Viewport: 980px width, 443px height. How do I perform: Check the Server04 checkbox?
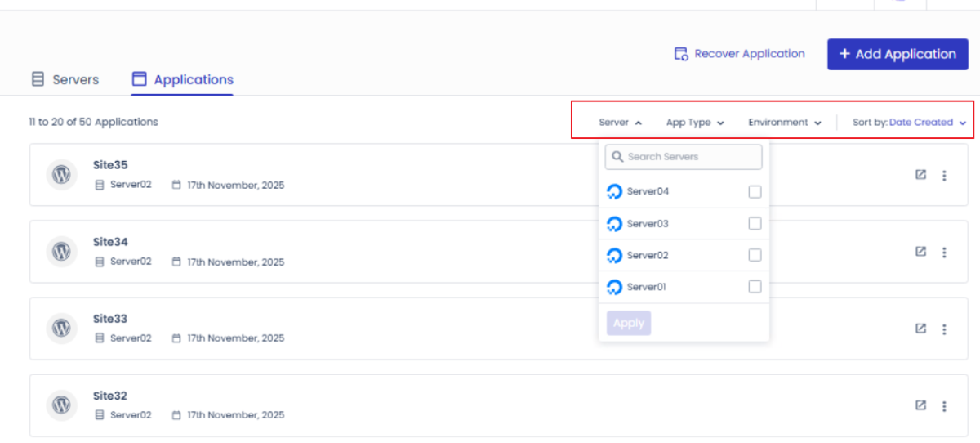coord(755,192)
